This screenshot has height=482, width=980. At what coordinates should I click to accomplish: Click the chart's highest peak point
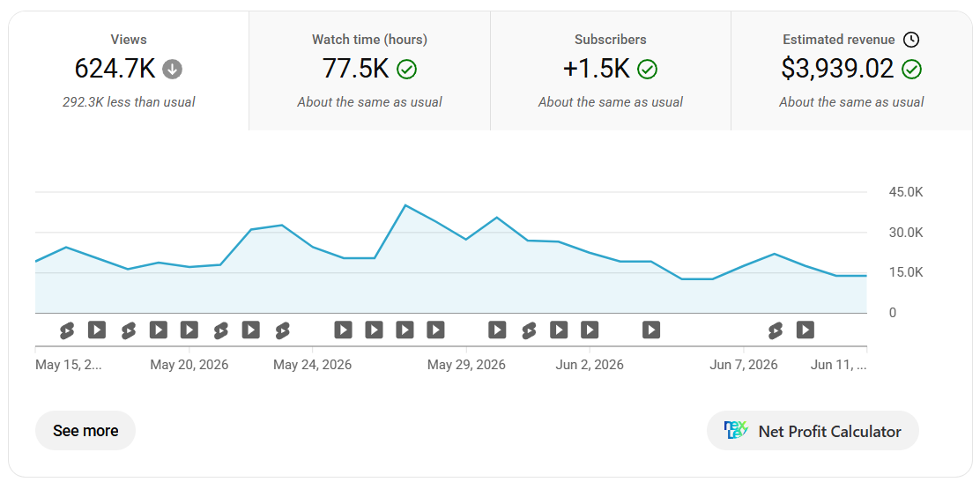(405, 205)
